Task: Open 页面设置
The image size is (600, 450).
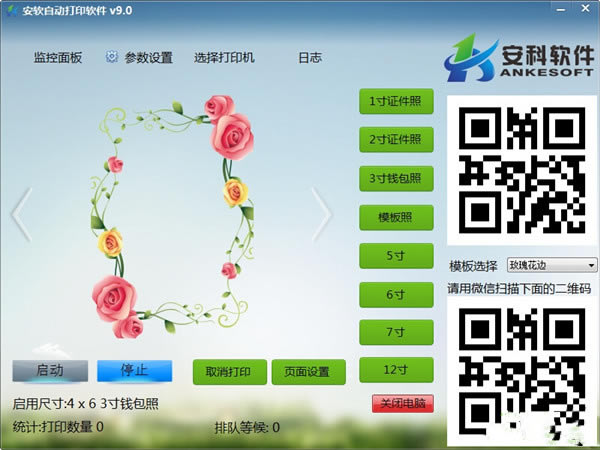Action: [308, 372]
